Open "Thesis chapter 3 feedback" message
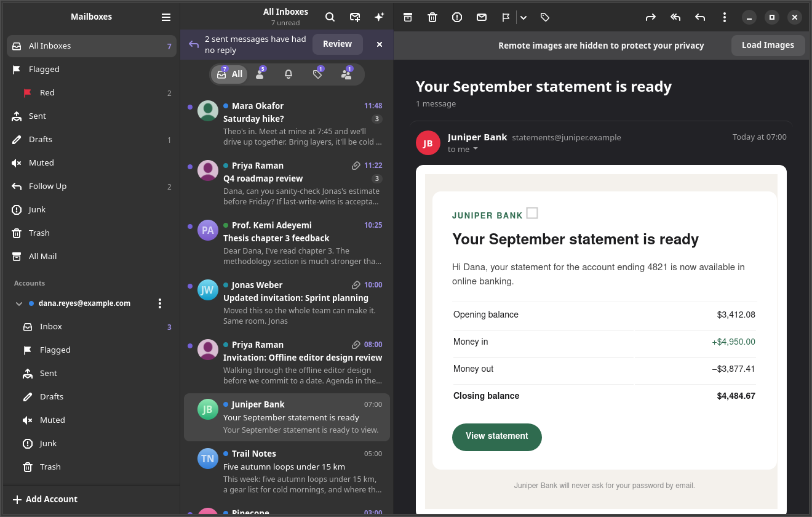This screenshot has height=517, width=812. coord(287,243)
